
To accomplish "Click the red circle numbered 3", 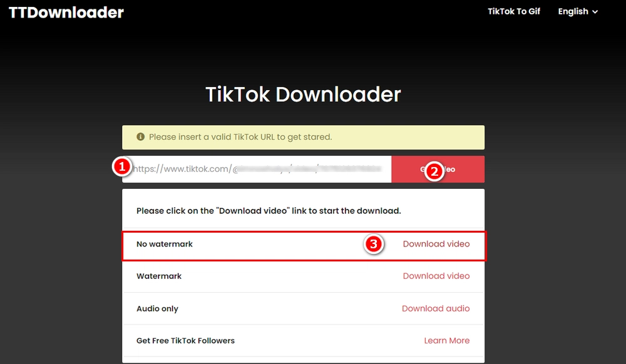I will (374, 243).
